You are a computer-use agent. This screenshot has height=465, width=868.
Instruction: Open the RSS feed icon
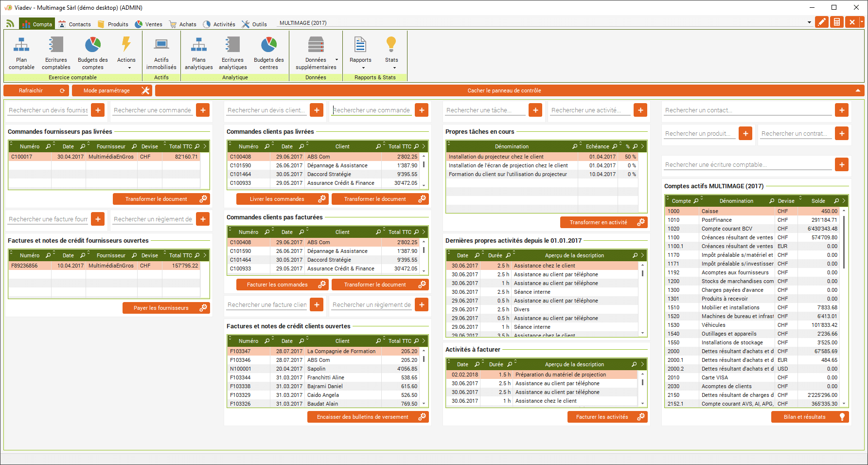point(10,24)
